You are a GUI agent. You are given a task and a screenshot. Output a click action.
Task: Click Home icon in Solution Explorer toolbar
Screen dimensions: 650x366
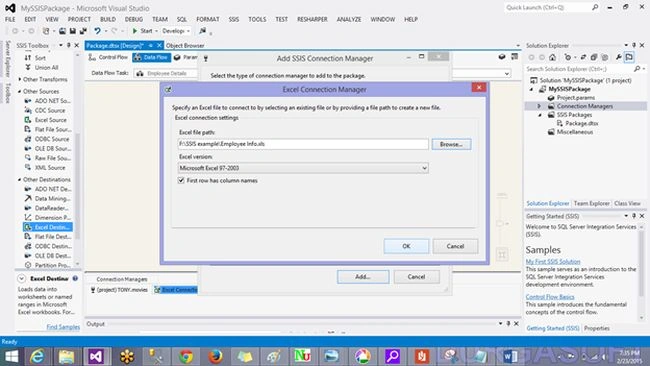coord(552,57)
